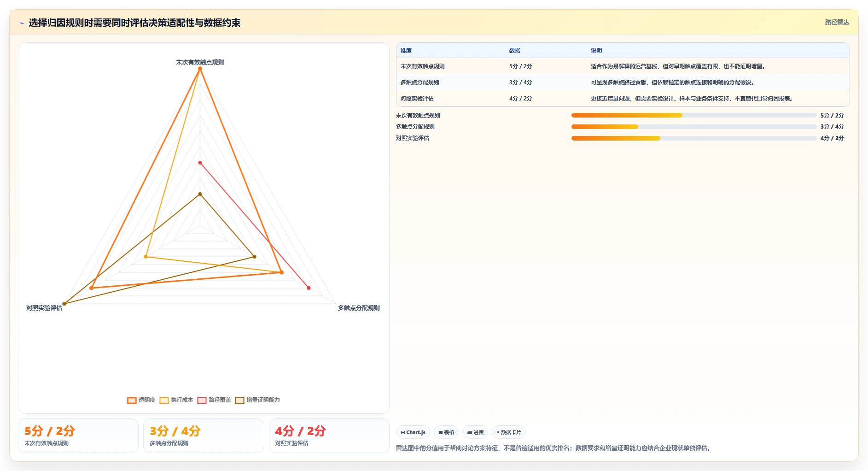Click the 末次有效触点规则 progress bar
This screenshot has height=471, width=868.
[x=694, y=115]
